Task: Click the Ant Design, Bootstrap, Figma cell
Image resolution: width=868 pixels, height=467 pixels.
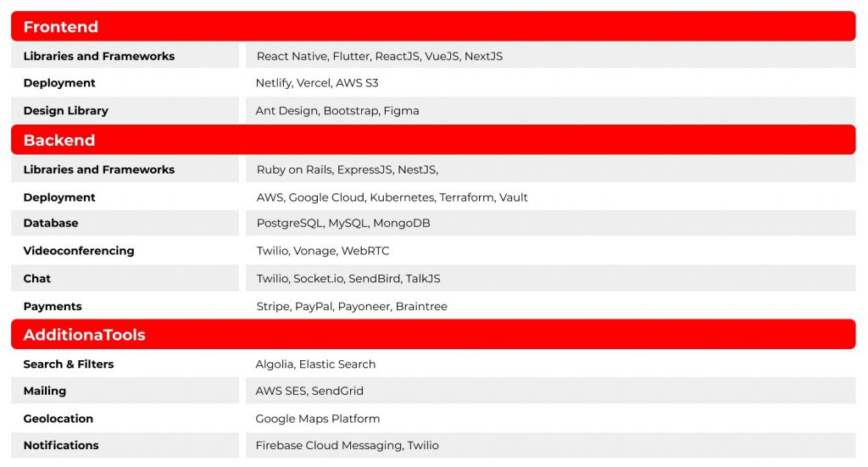Action: click(337, 111)
